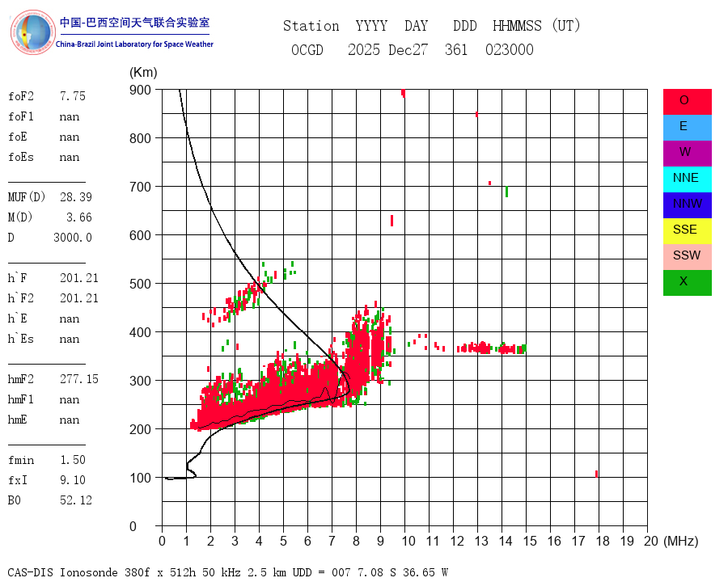The height and width of the screenshot is (582, 728).
Task: Click the M(D) value 3.66
Action: coord(79,217)
